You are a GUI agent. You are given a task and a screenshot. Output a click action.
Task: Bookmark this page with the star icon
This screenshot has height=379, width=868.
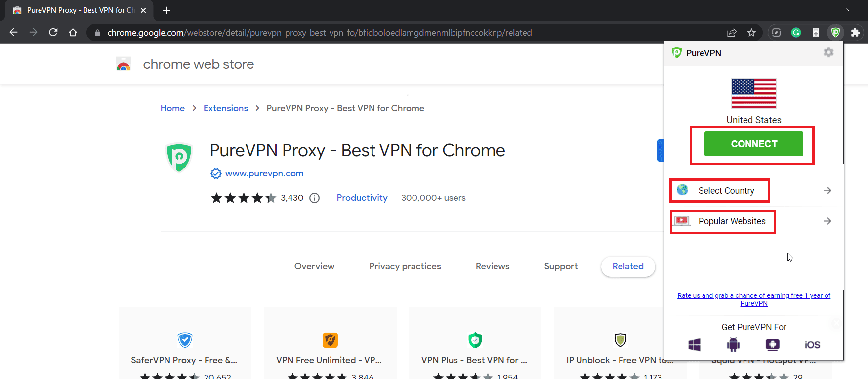pyautogui.click(x=751, y=33)
